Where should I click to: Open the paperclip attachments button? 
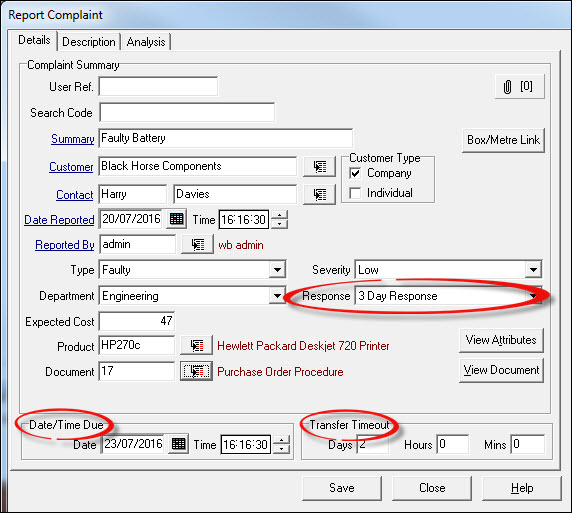click(519, 87)
